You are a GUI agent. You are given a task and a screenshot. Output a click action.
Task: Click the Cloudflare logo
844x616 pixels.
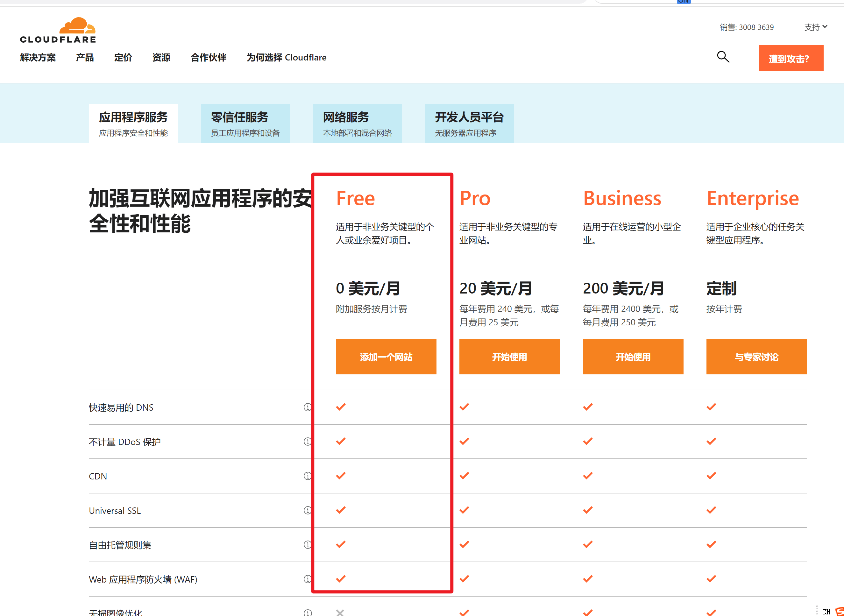(58, 30)
